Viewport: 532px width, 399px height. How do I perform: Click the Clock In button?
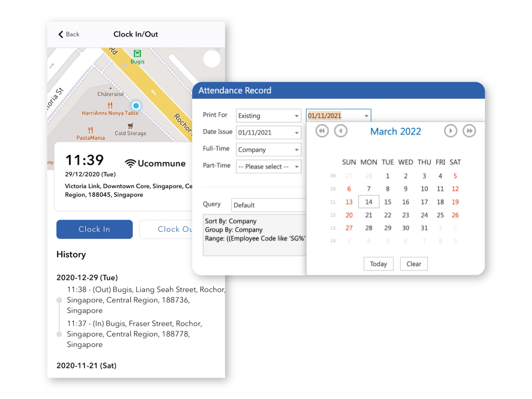pos(95,229)
